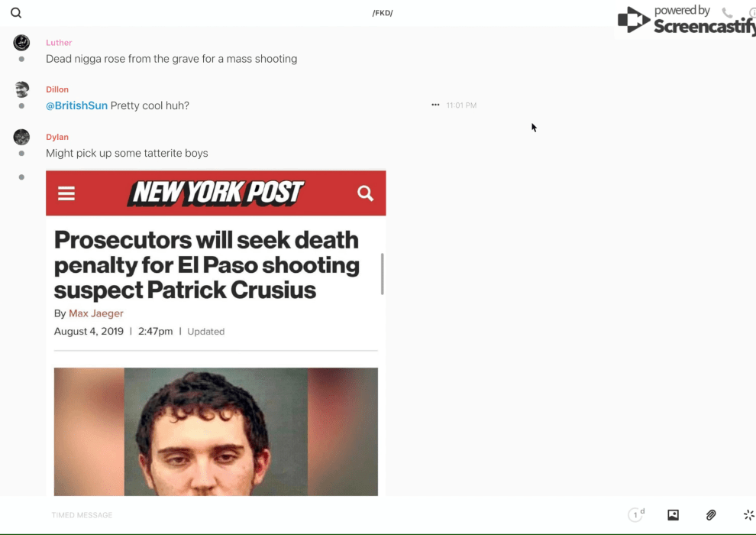Image resolution: width=756 pixels, height=535 pixels.
Task: Click the Luther sender name
Action: tap(59, 43)
